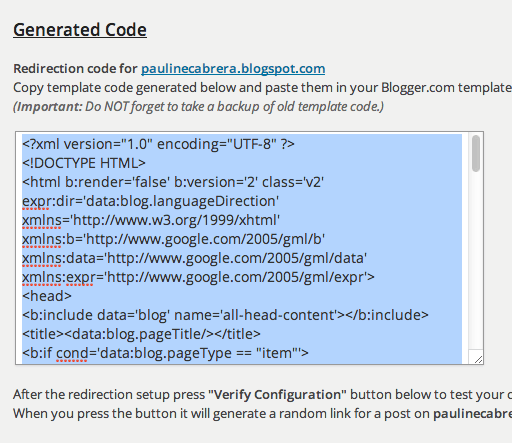This screenshot has width=512, height=443.
Task: Click the "<html b:render='false'" code line
Action: pyautogui.click(x=173, y=182)
